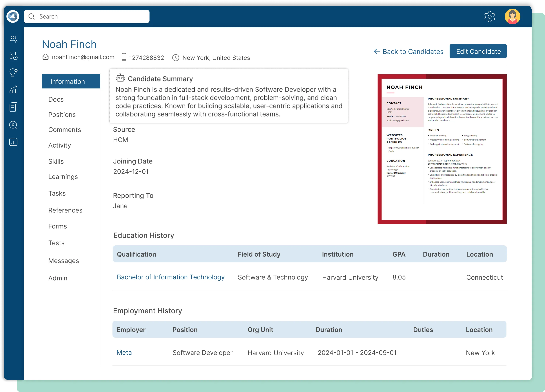The height and width of the screenshot is (392, 545).
Task: Open the Activity section
Action: click(x=59, y=145)
